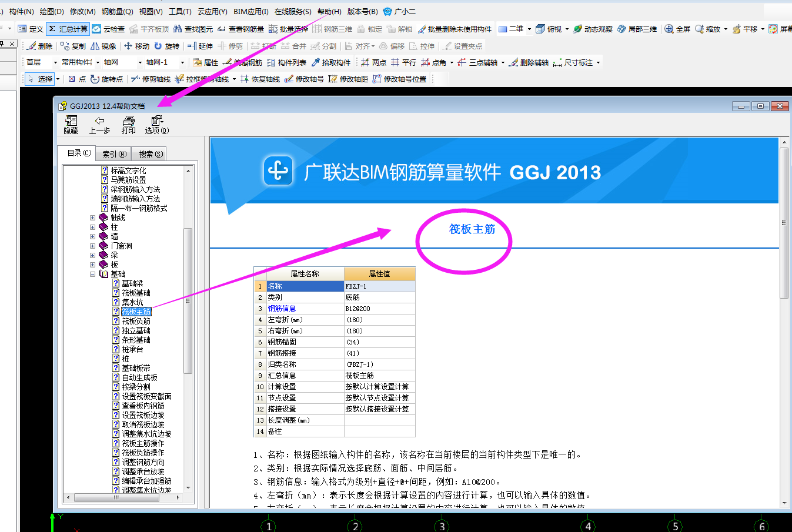Click 钢筋信息 link in property table
The image size is (792, 532).
[x=282, y=309]
